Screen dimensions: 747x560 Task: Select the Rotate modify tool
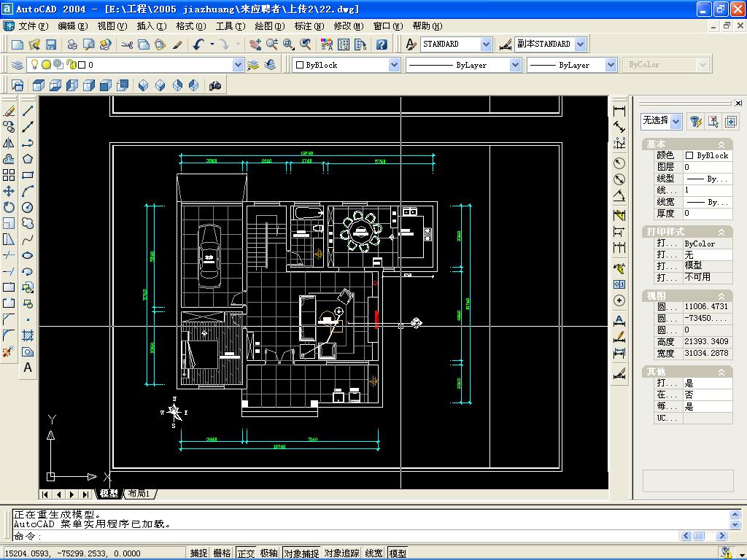tap(9, 207)
